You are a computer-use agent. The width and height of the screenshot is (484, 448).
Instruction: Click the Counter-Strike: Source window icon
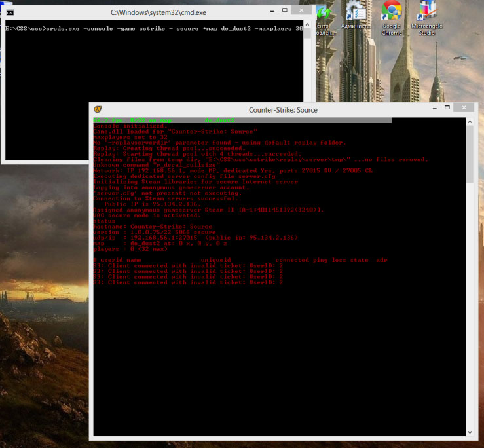[x=98, y=109]
